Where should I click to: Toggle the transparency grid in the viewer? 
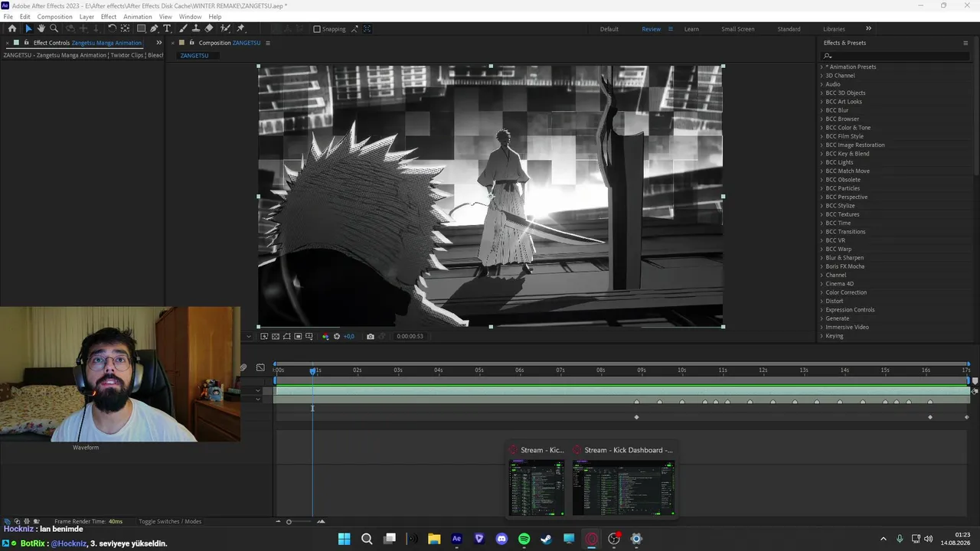pos(276,337)
